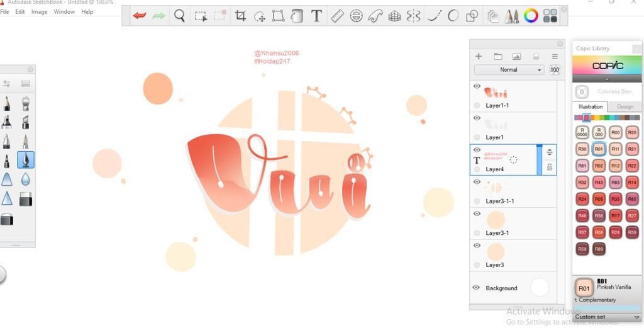Select the Distort transform tool
The image size is (644, 335).
coord(278,16)
